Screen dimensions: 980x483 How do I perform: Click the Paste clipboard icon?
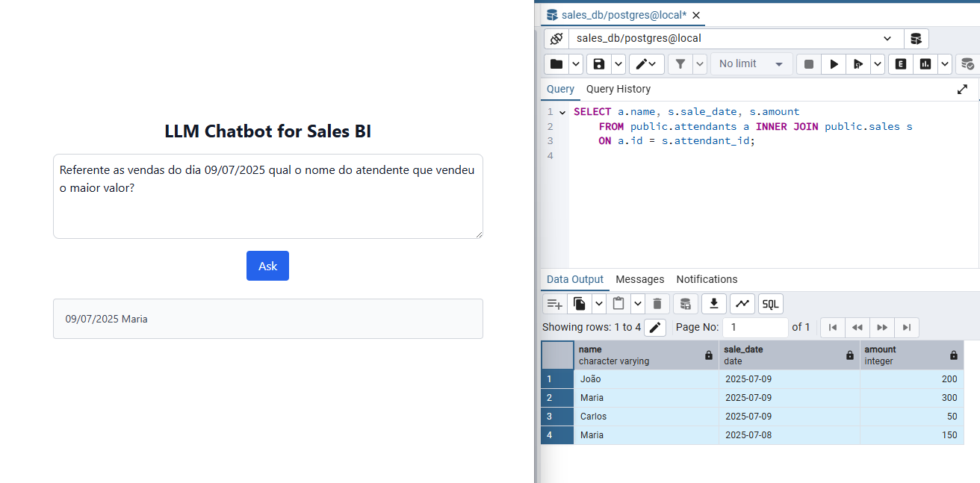[x=618, y=304]
